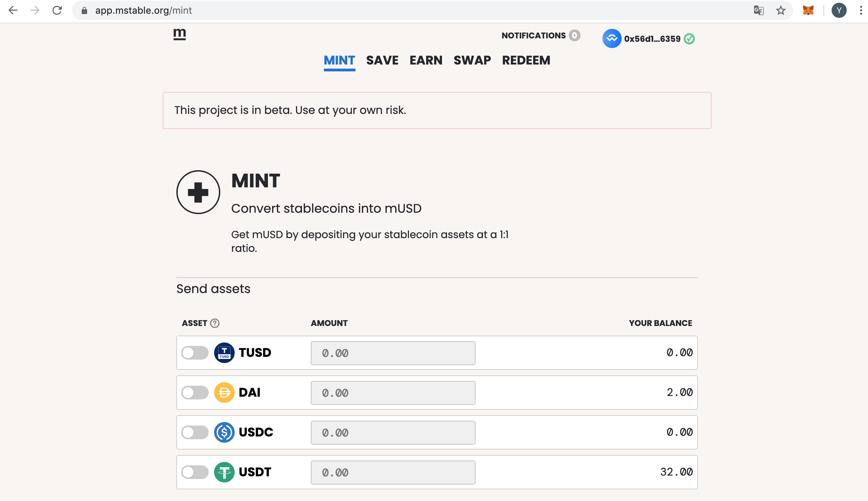Click USDC balance 0.00
The height and width of the screenshot is (501, 868).
(679, 432)
